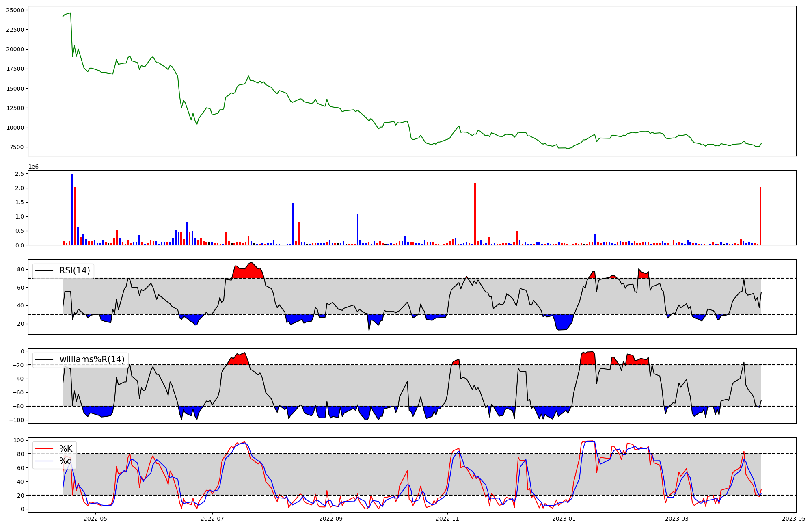Click the 2023-05 x-axis tick label
This screenshot has width=812, height=528.
794,519
